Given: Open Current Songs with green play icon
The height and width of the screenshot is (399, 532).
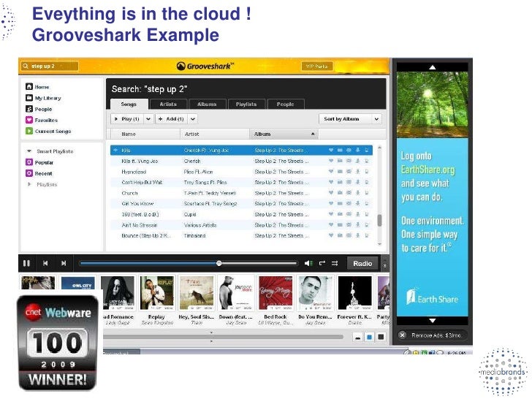Looking at the screenshot, I should [x=48, y=131].
